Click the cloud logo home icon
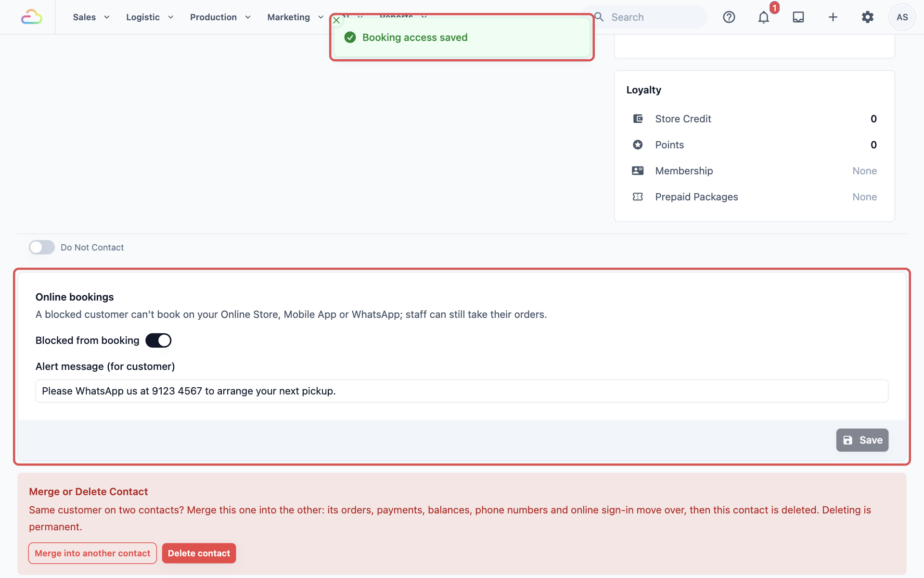The image size is (924, 578). [x=32, y=17]
